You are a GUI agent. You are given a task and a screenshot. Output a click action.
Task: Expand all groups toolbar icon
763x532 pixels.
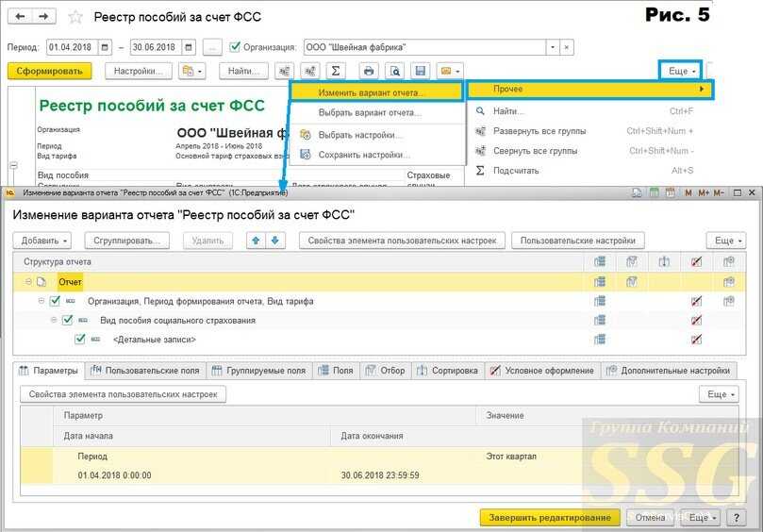pos(284,71)
